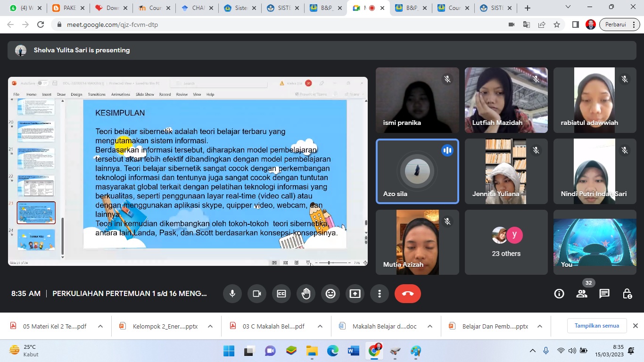Click the red Leave call button
This screenshot has height=362, width=644.
tap(407, 294)
